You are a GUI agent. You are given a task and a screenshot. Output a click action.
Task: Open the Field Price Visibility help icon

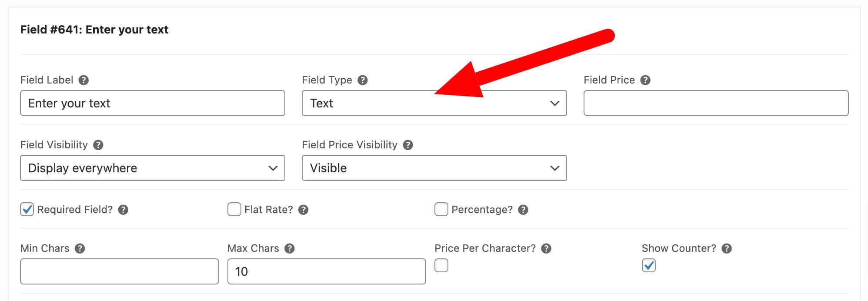408,145
